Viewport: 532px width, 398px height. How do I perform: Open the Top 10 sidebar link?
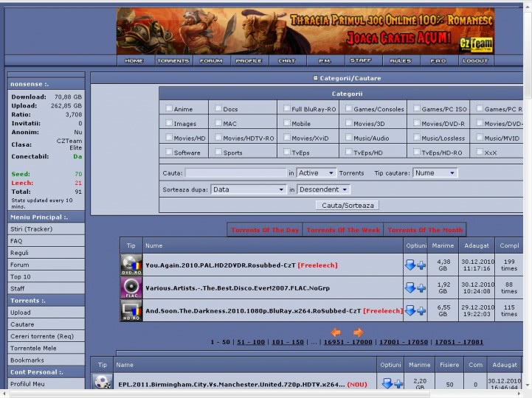[x=21, y=276]
